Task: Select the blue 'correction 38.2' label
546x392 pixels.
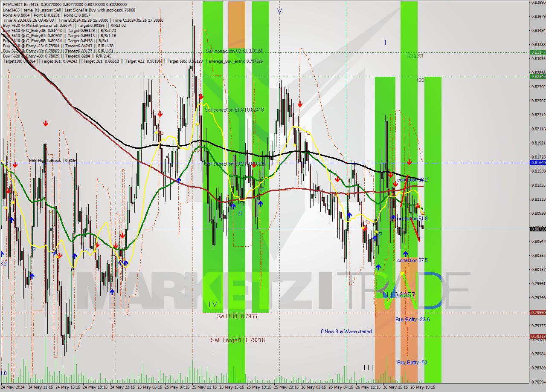Action: [412, 180]
